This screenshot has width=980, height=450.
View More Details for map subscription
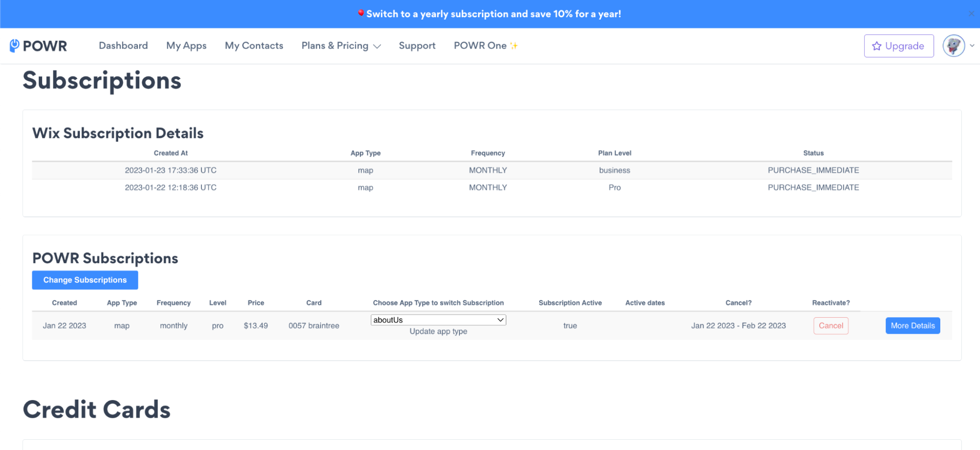click(912, 326)
